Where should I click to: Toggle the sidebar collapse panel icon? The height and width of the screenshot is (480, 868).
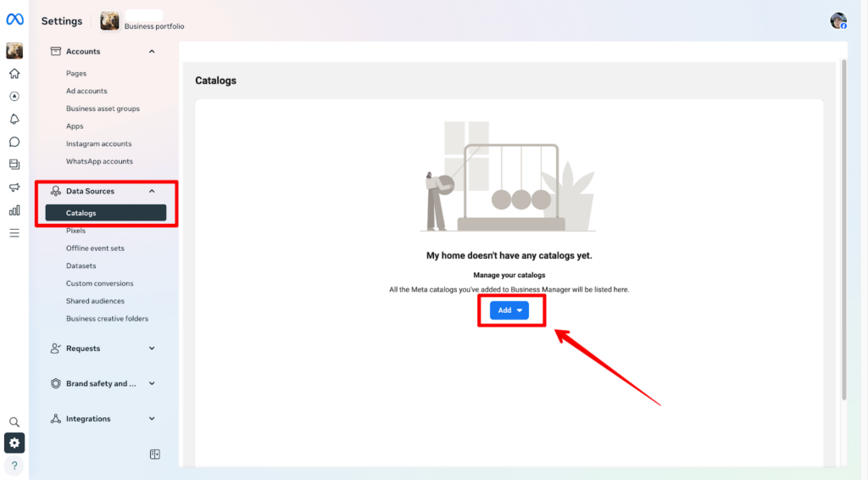[155, 455]
